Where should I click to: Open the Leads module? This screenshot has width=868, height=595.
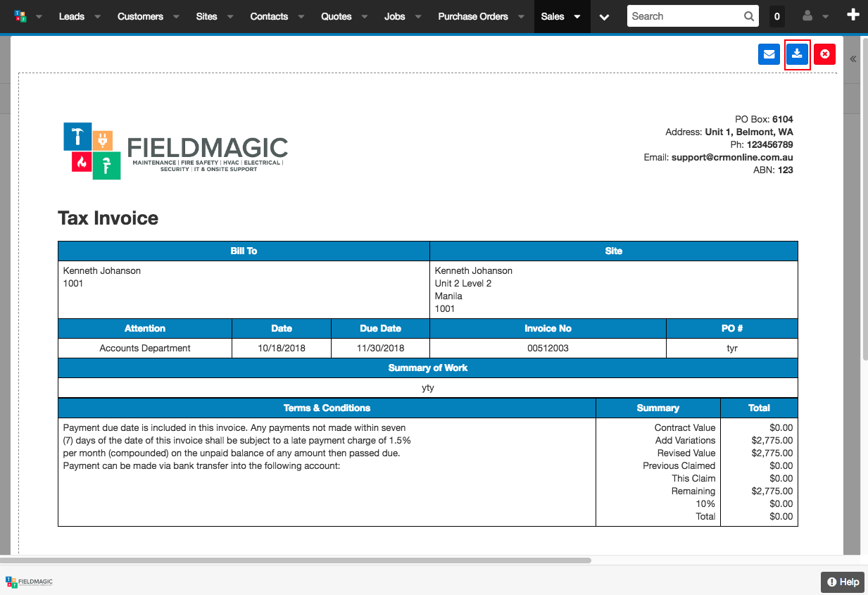pos(71,16)
